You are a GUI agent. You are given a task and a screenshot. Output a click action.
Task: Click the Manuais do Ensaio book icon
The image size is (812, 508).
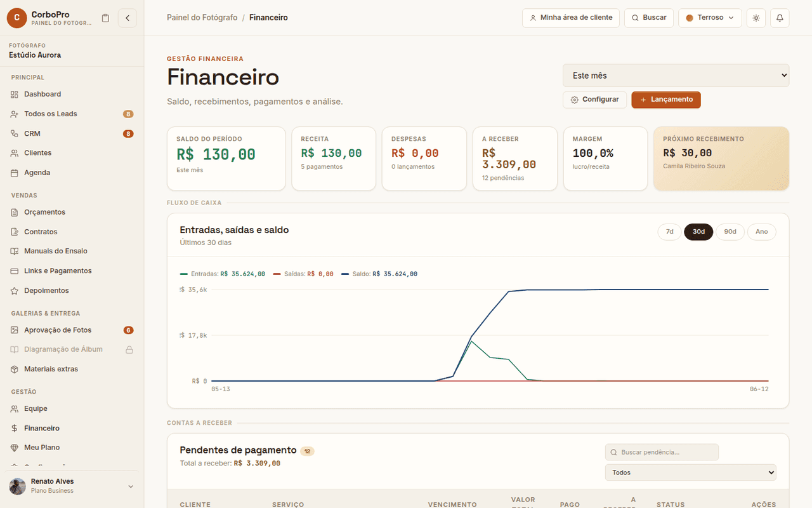[15, 251]
